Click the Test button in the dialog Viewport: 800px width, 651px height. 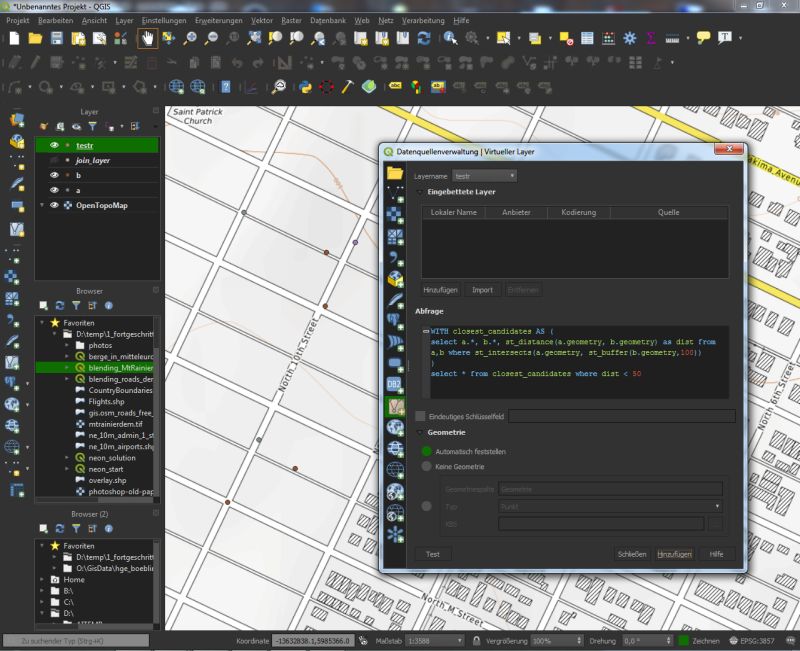432,553
